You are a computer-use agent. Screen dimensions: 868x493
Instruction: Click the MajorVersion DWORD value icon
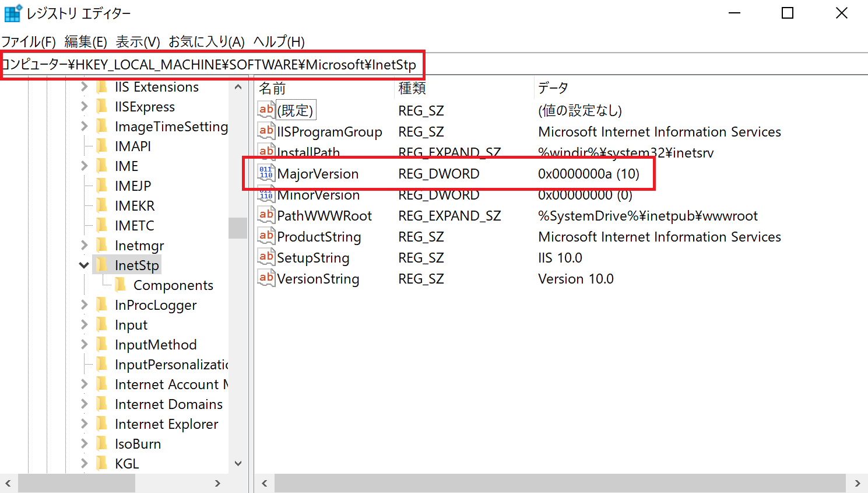[266, 173]
